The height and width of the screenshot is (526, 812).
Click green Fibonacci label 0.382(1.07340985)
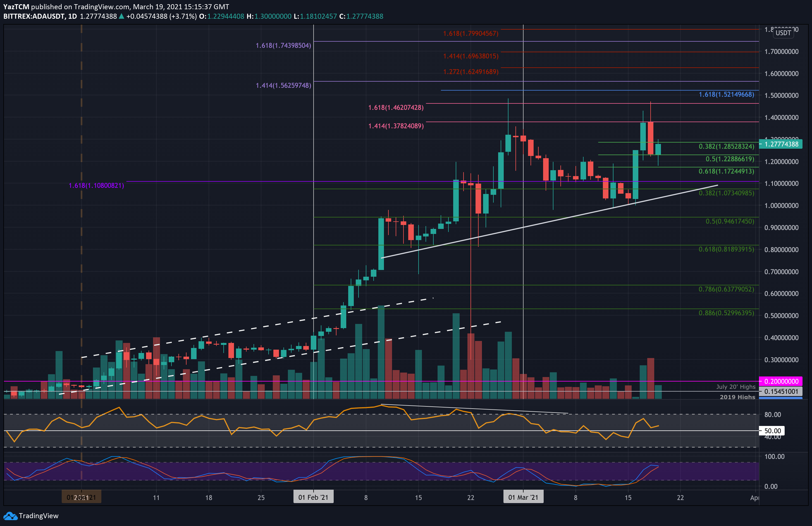point(726,193)
